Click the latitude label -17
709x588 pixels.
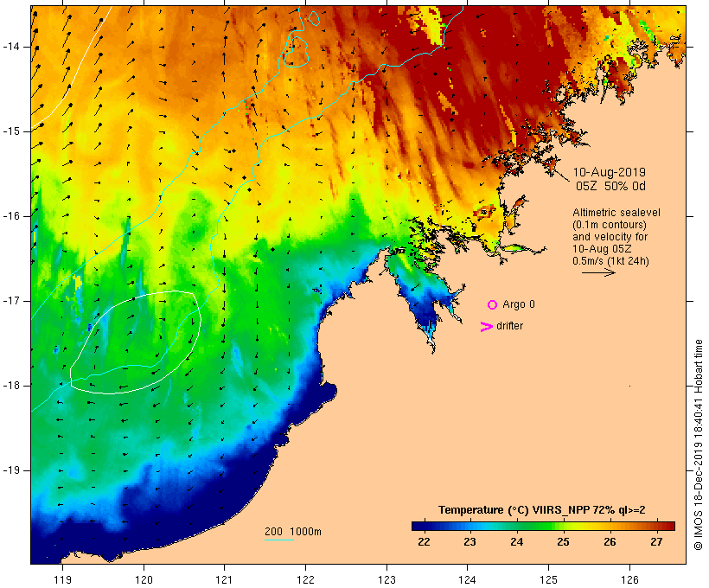pyautogui.click(x=11, y=301)
